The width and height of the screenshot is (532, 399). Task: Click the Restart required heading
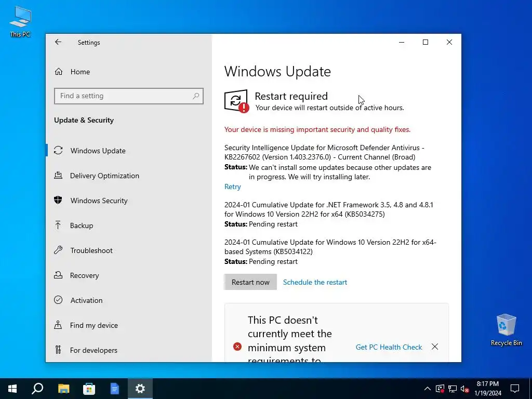[291, 96]
